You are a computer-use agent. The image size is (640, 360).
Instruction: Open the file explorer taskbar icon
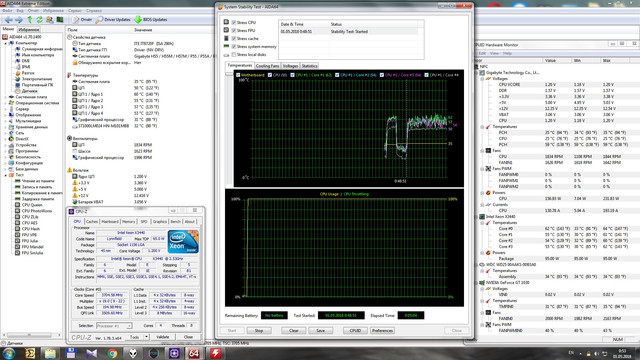pyautogui.click(x=50, y=353)
